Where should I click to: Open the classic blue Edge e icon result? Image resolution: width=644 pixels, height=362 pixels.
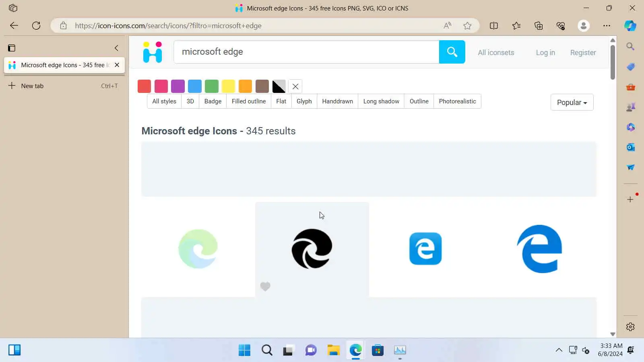pyautogui.click(x=539, y=249)
